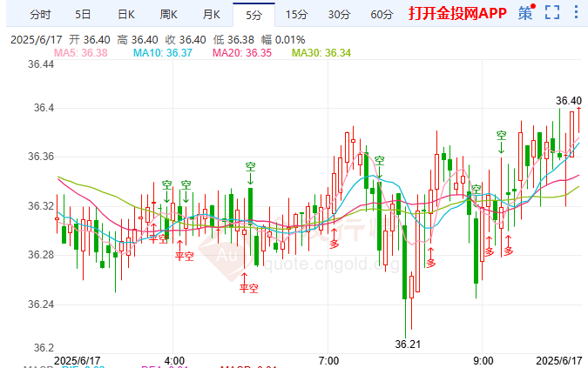Click the green 空 marker above 36.36
Viewport: 588px width, 368px height.
[x=502, y=135]
